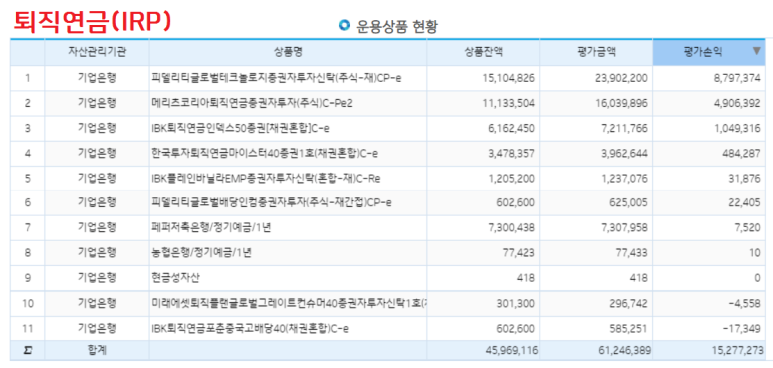Select 피델리티글로벌배당인컴증권자투자 product name
This screenshot has width=773, height=368.
272,201
